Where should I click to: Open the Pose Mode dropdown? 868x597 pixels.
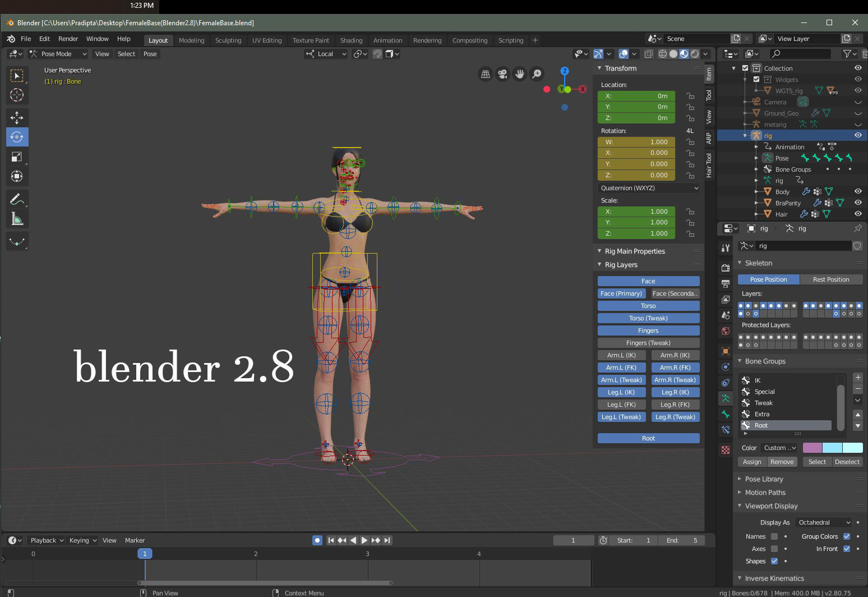58,54
